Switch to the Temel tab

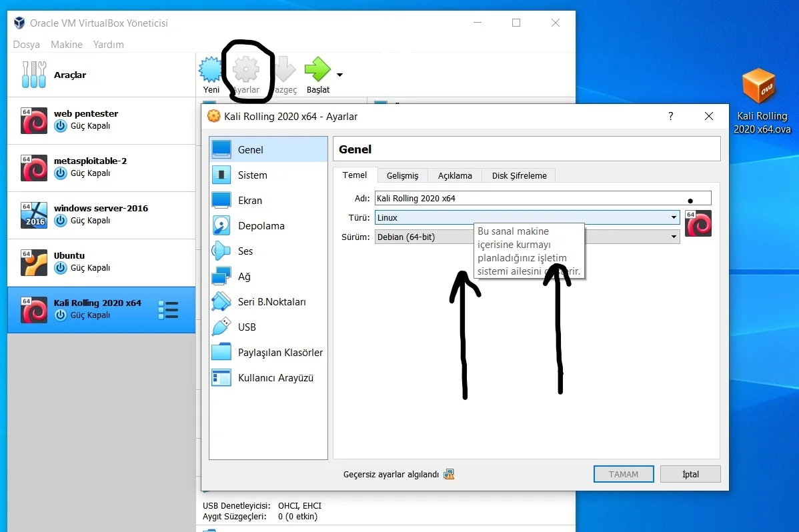355,175
